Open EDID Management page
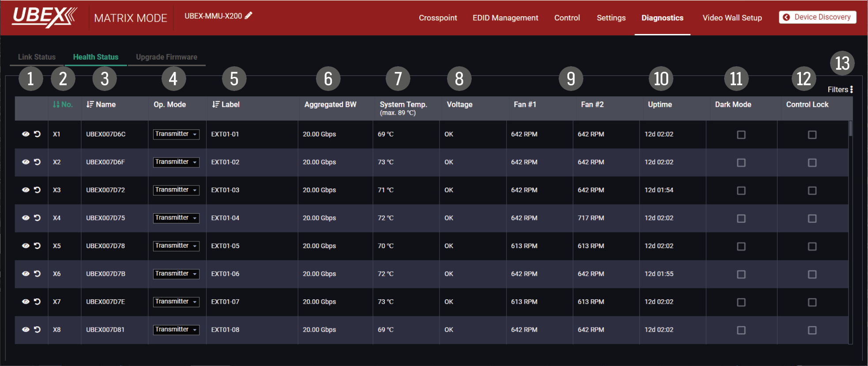The image size is (868, 366). point(505,18)
